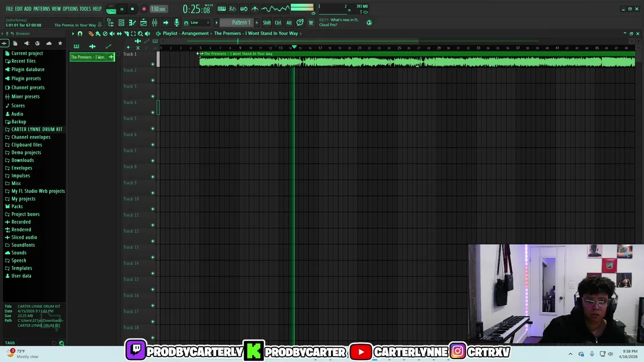This screenshot has width=644, height=362.
Task: Show pattern clips in the picker panel
Action: [x=76, y=46]
